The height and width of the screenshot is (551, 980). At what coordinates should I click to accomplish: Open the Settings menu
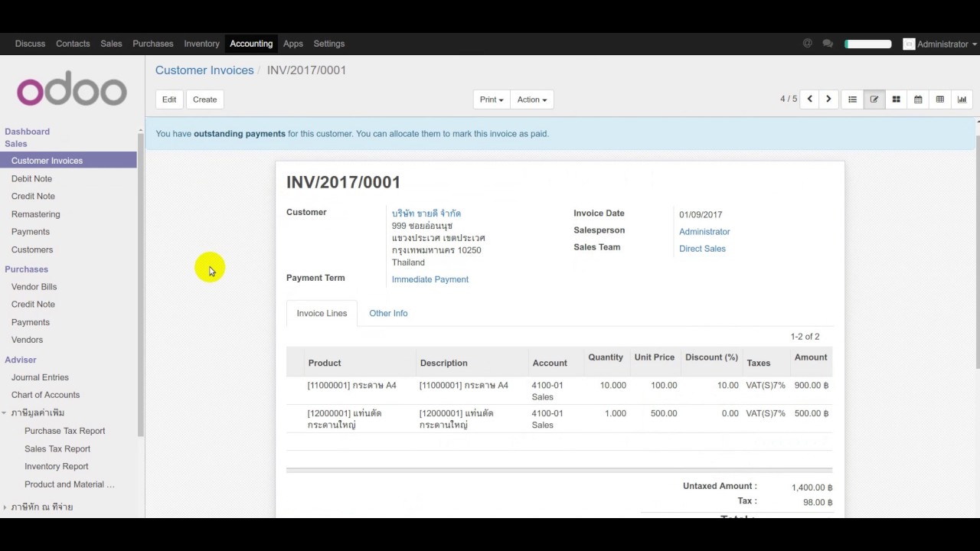point(329,44)
